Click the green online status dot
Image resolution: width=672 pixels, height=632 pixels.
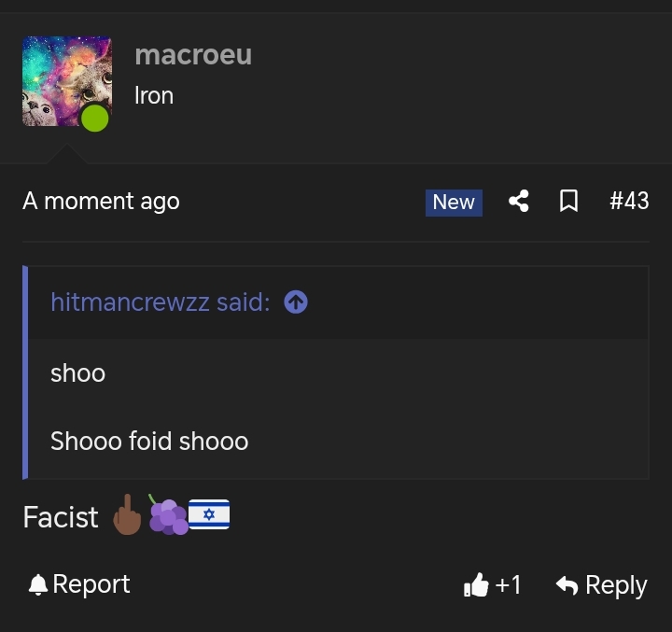94,119
